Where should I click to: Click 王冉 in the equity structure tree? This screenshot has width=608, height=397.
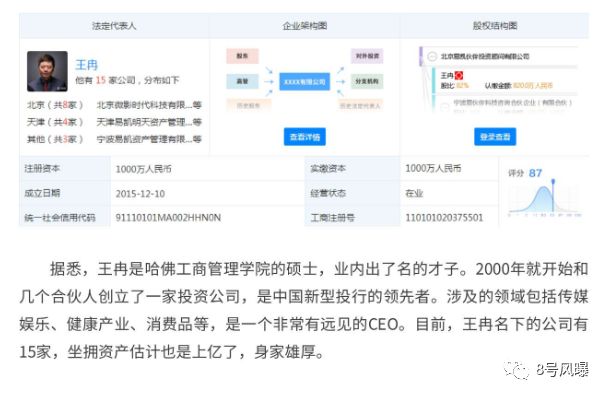(447, 75)
